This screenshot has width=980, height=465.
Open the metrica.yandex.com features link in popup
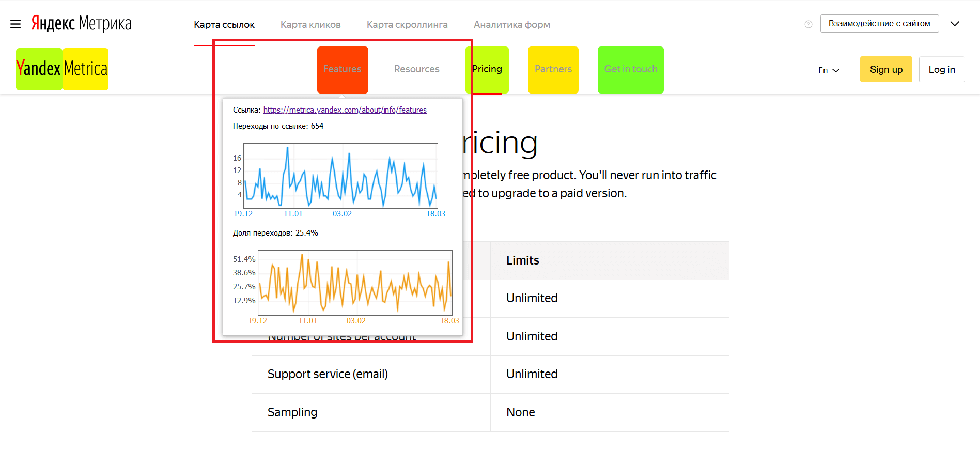[x=345, y=110]
